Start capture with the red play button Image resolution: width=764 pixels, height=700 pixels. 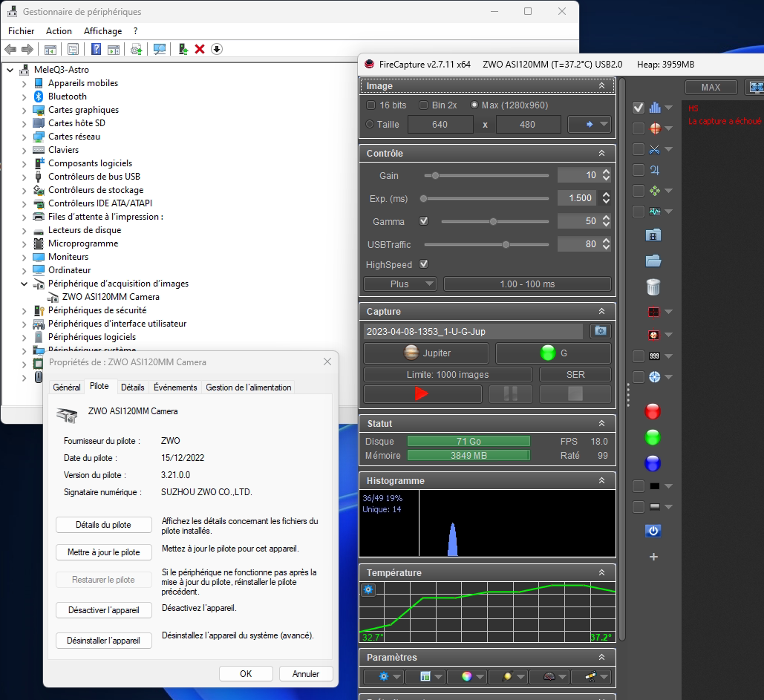[x=422, y=393]
